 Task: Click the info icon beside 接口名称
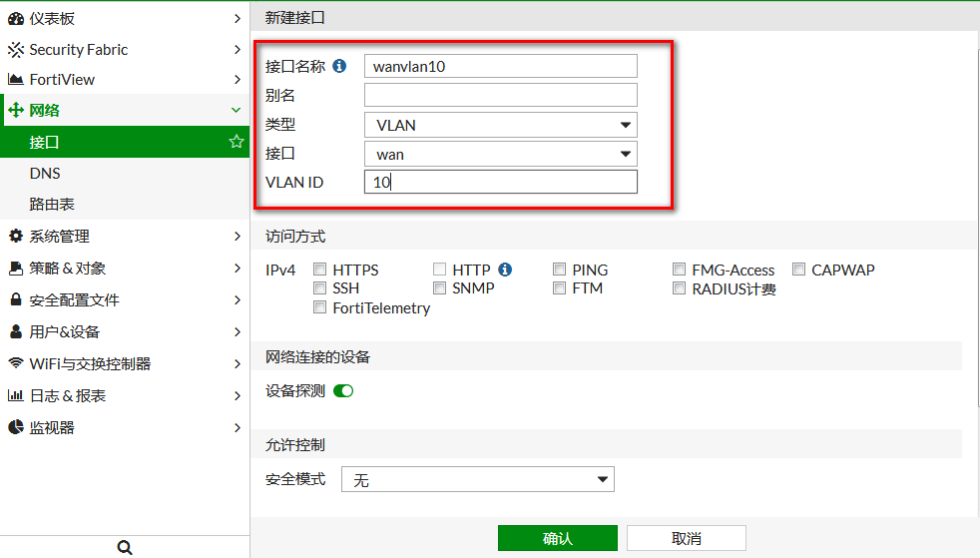coord(339,66)
